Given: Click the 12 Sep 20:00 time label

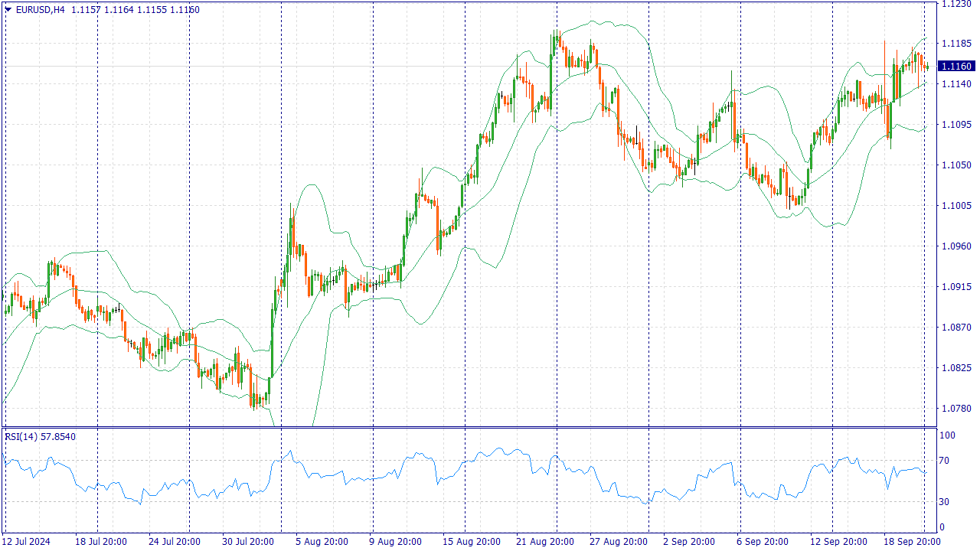Looking at the screenshot, I should [x=839, y=542].
